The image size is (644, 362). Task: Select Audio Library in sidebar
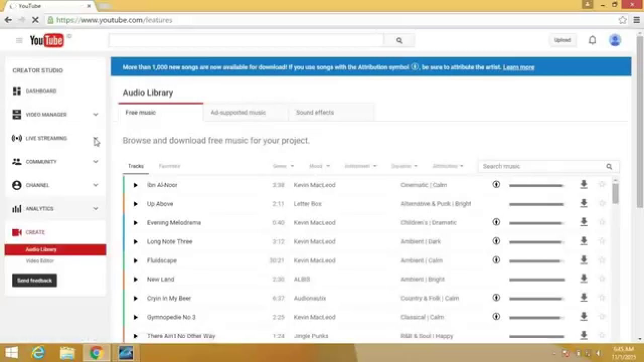click(x=55, y=249)
